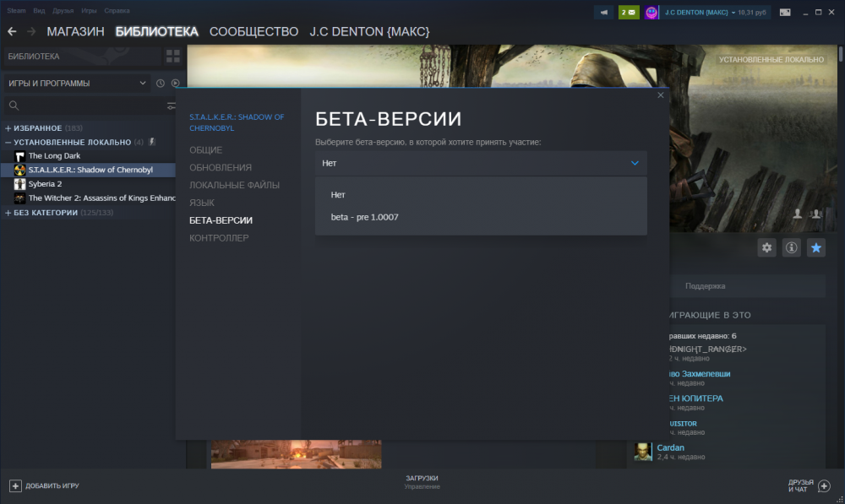Toggle the blue favorite star

pos(815,247)
